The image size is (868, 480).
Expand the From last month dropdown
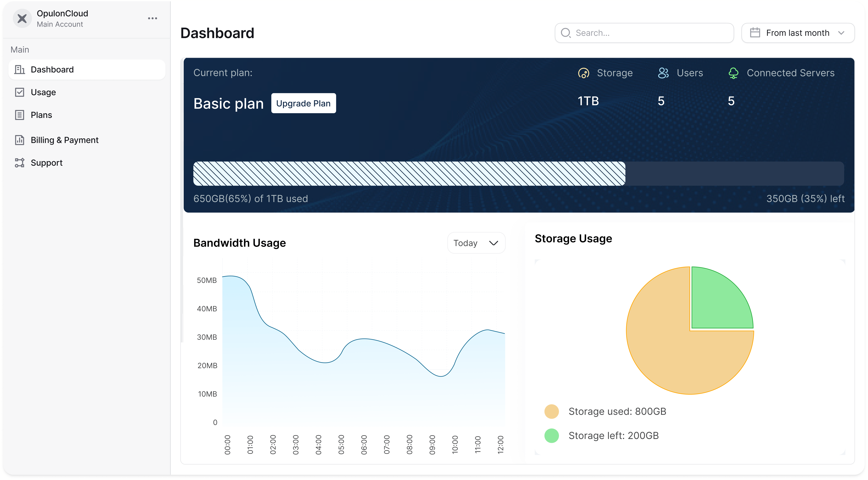798,33
